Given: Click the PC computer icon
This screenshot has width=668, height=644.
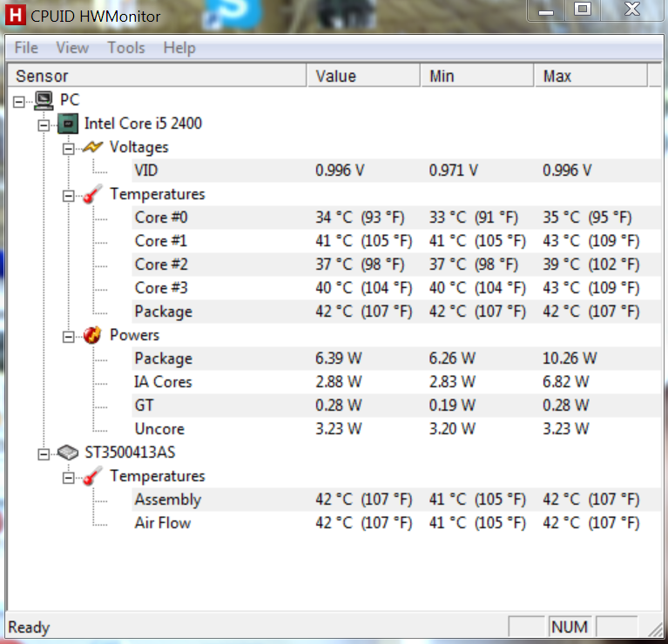Looking at the screenshot, I should click(44, 100).
